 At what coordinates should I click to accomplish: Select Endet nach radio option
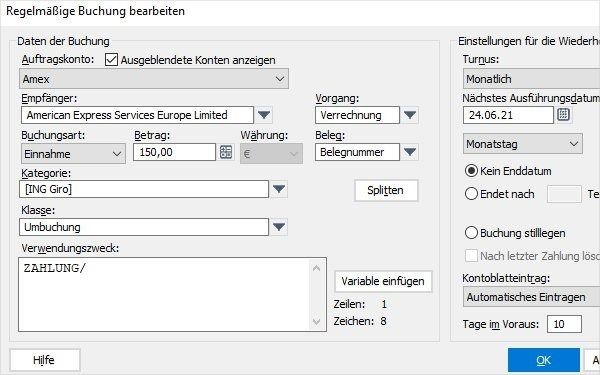(x=471, y=194)
